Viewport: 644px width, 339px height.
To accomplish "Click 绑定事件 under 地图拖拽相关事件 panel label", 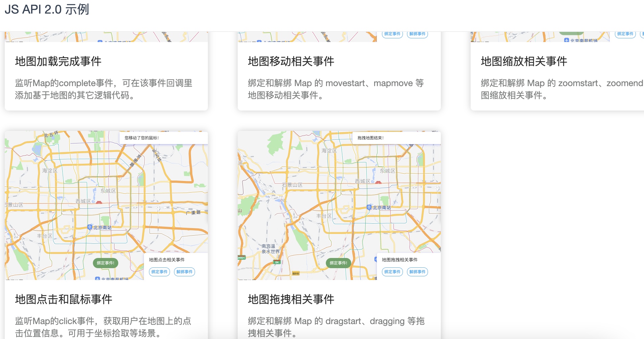I will tap(392, 272).
